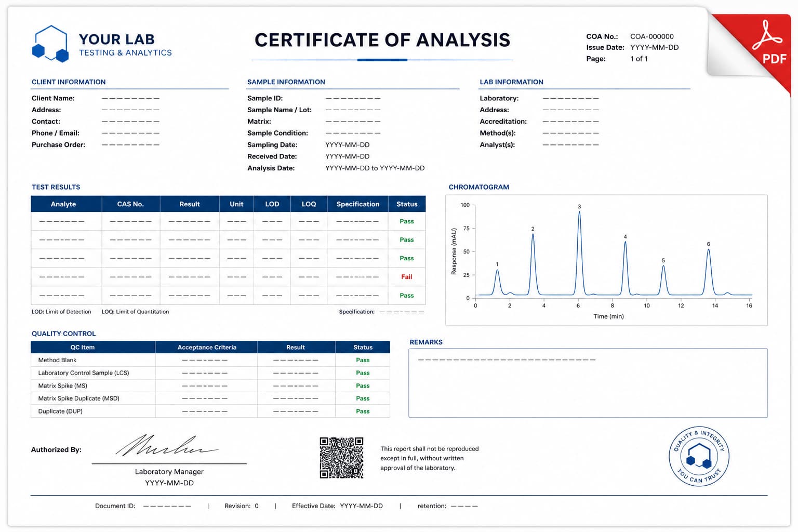
Task: Click the 'Laboratory Manager' title under signature
Action: pyautogui.click(x=169, y=472)
